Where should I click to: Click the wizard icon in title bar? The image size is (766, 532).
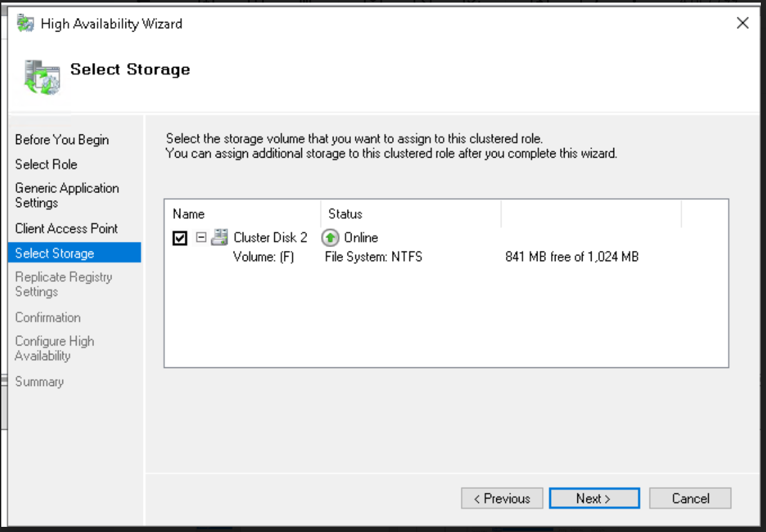26,24
